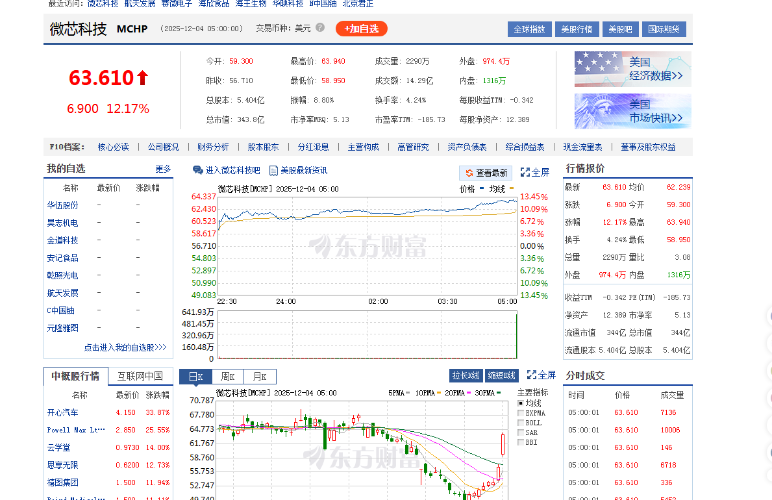Open 华伍股份 in my watchlist
Viewport: 772px width, 500px height.
point(63,205)
